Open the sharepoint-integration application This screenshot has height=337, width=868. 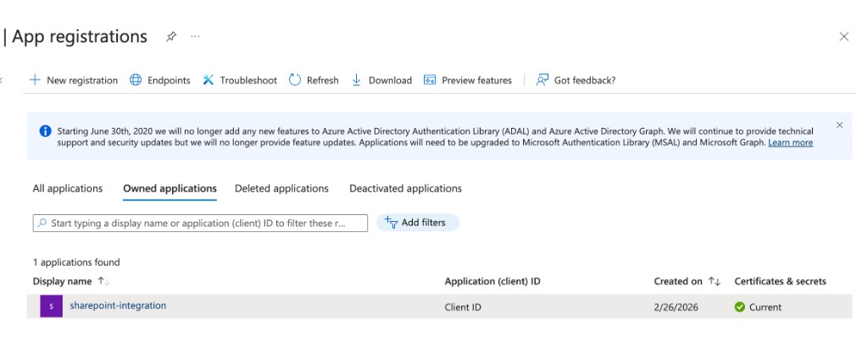118,306
